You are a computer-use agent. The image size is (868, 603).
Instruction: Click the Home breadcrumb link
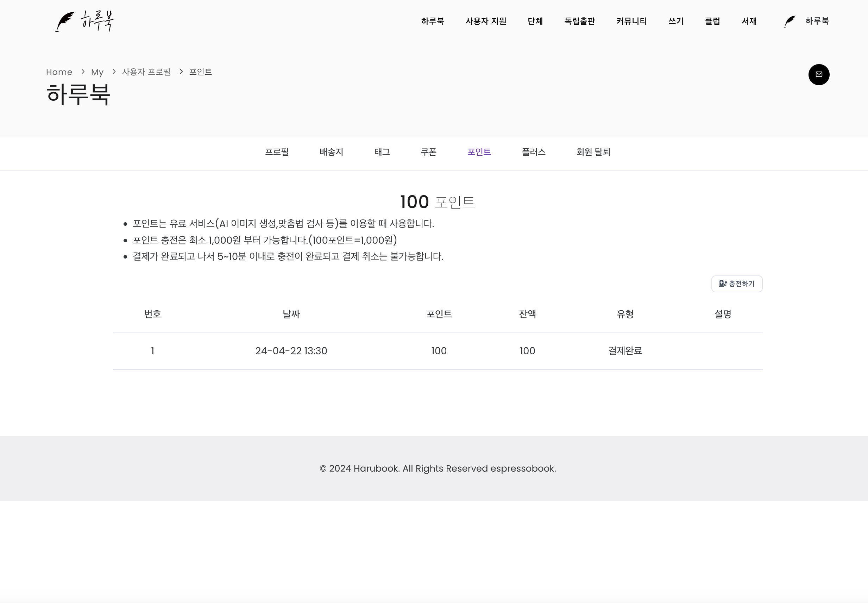point(59,72)
